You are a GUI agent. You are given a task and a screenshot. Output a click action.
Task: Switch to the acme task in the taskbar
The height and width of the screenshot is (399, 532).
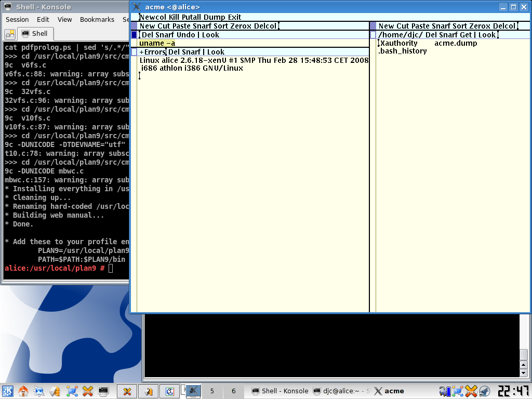click(x=389, y=391)
